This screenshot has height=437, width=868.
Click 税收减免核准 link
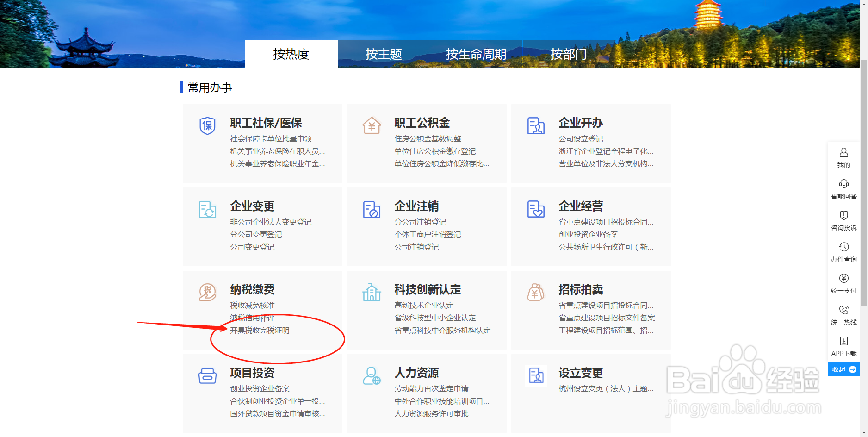(x=252, y=306)
